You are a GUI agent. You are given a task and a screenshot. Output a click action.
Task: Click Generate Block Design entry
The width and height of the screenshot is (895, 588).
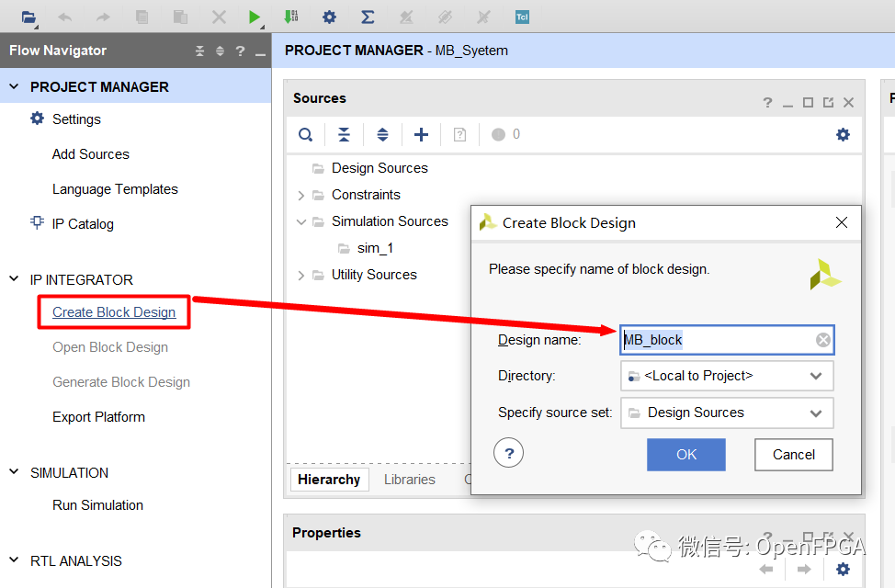121,382
